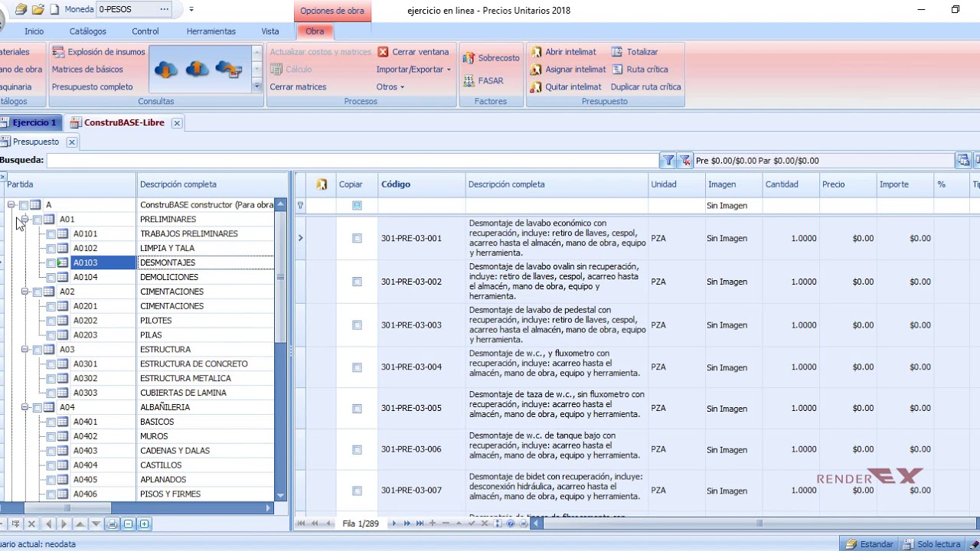Screen dimensions: 980x551
Task: Click Asignar intelimat
Action: 568,70
